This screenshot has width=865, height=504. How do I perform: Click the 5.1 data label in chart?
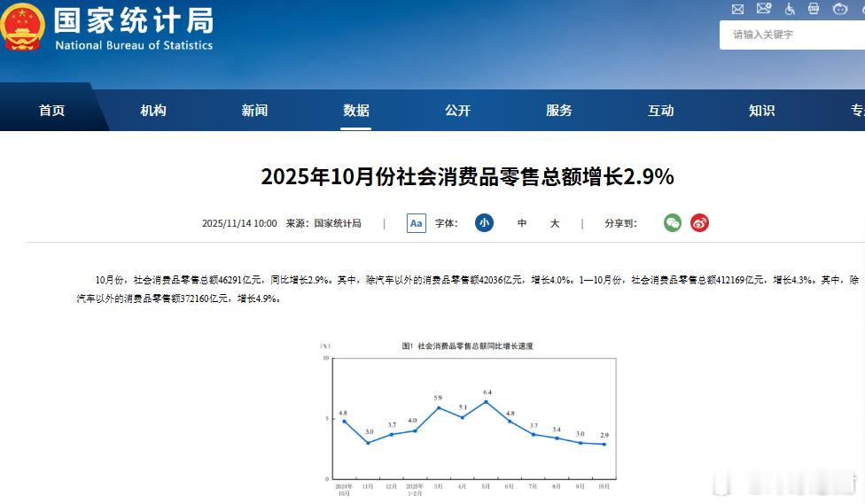pos(463,407)
